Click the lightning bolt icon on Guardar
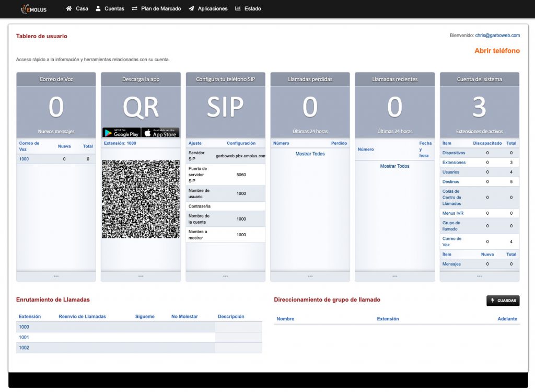Viewport: 535px width, 392px height. [x=493, y=301]
